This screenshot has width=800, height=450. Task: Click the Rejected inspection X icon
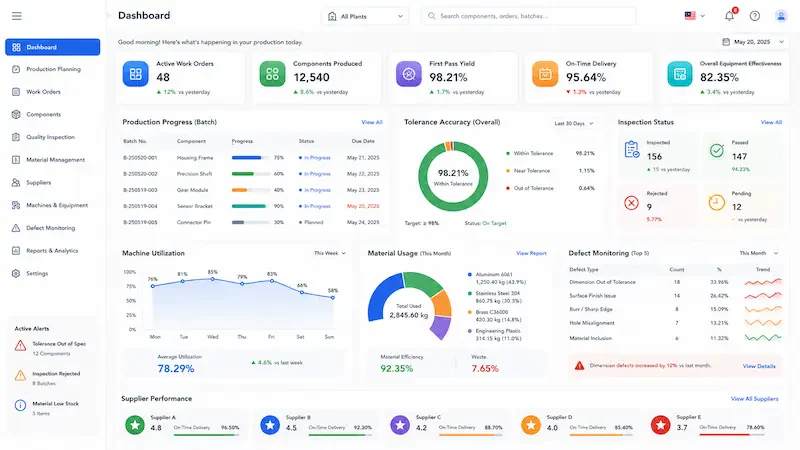tap(631, 203)
